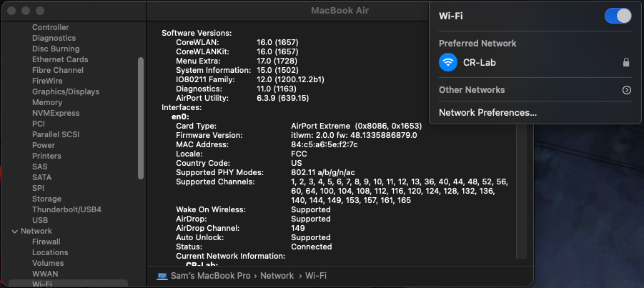This screenshot has width=644, height=288.
Task: Click the lock icon beside CR-Lab
Action: click(626, 62)
